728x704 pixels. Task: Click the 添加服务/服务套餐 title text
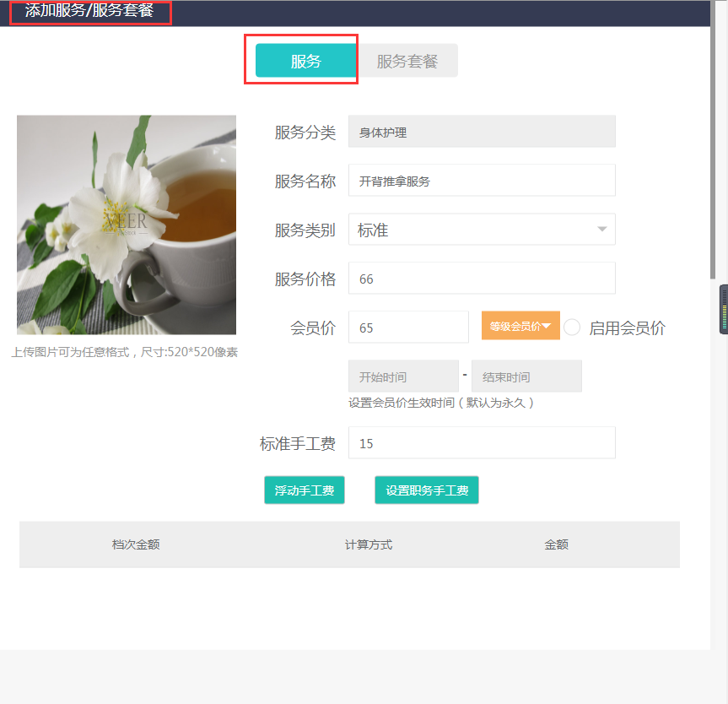[x=89, y=10]
